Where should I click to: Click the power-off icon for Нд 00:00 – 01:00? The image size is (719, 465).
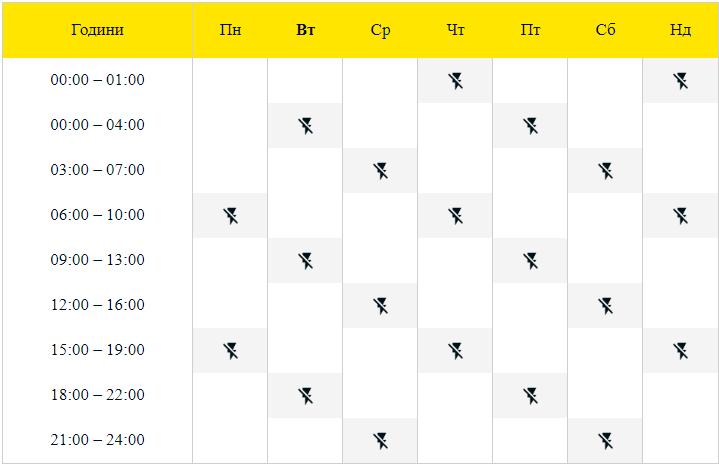680,81
